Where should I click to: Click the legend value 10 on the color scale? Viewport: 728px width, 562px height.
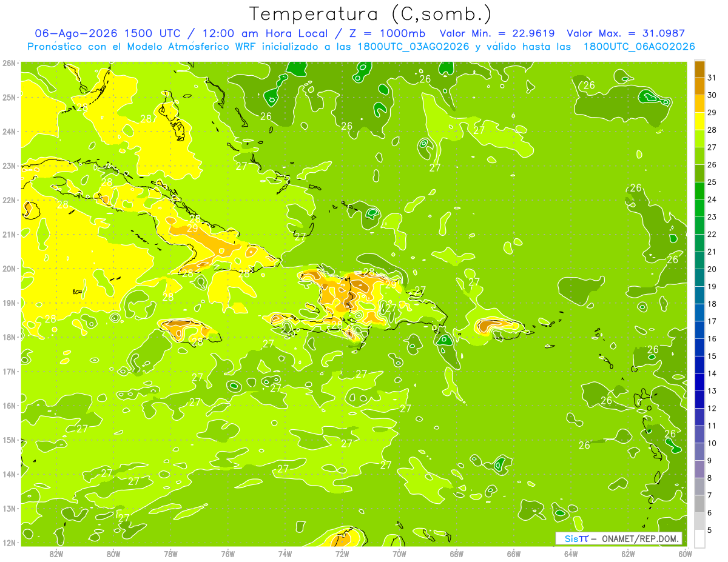[x=712, y=443]
